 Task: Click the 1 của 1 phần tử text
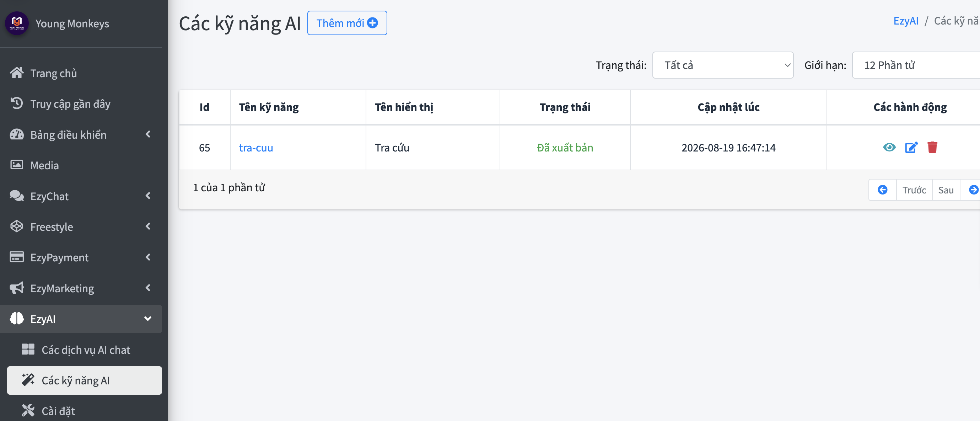pyautogui.click(x=229, y=188)
